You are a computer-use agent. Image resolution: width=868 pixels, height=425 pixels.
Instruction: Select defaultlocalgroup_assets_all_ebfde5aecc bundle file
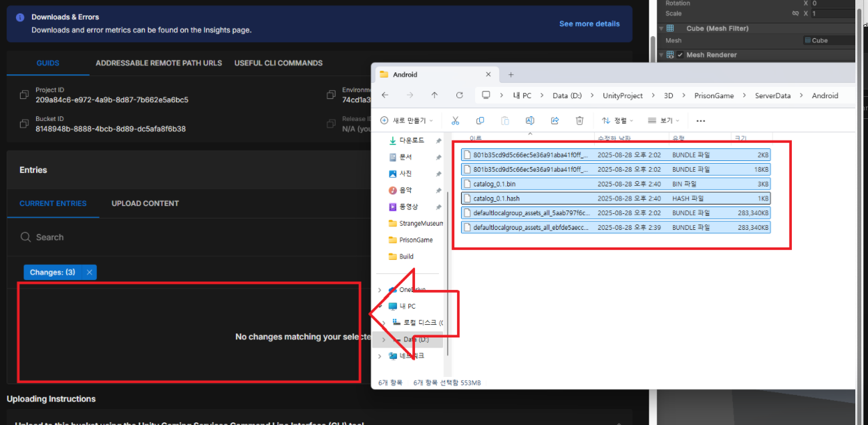[615, 227]
